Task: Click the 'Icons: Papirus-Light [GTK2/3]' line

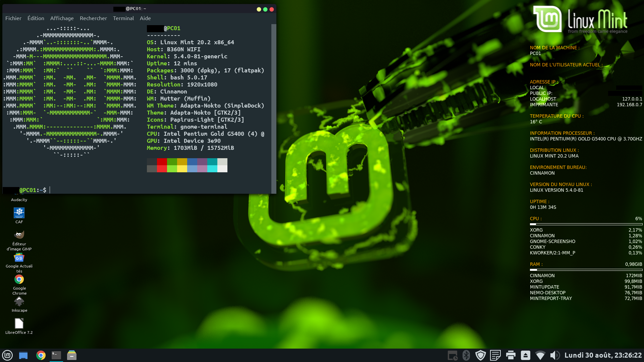Action: click(x=196, y=120)
